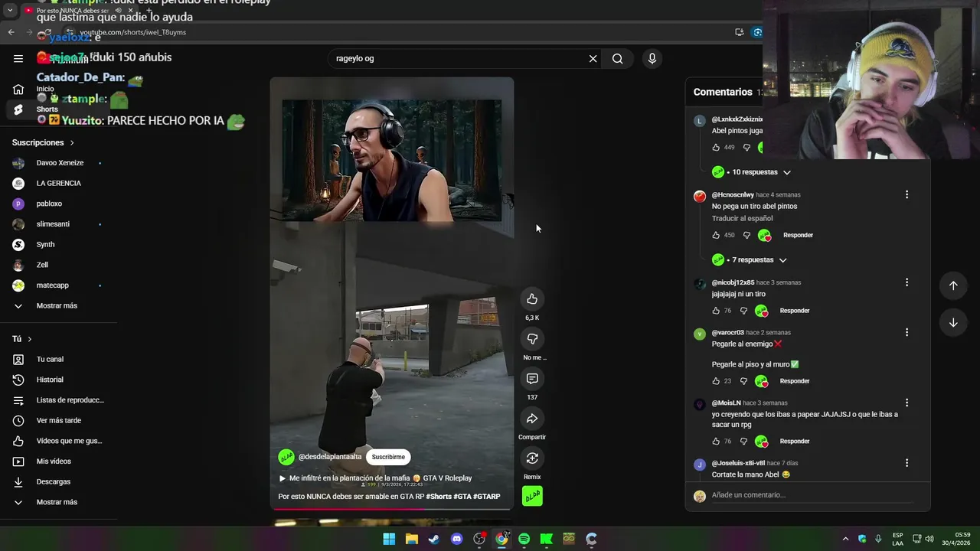Go to the next Short with the down arrow
This screenshot has height=551, width=980.
click(953, 322)
